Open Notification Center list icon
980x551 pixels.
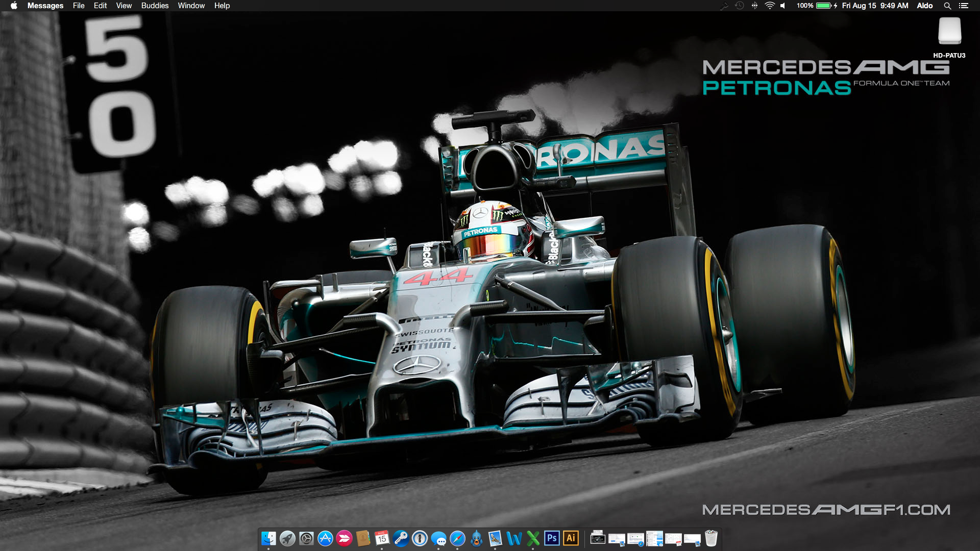click(x=964, y=6)
